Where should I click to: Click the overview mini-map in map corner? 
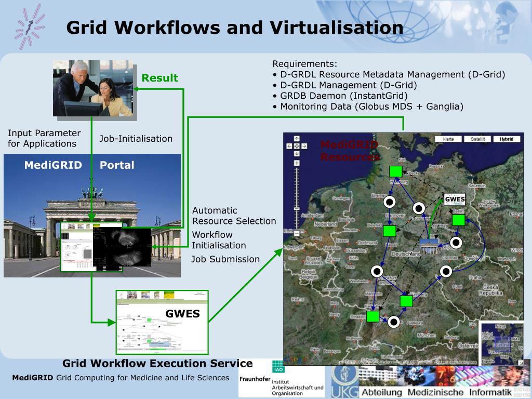point(501,343)
